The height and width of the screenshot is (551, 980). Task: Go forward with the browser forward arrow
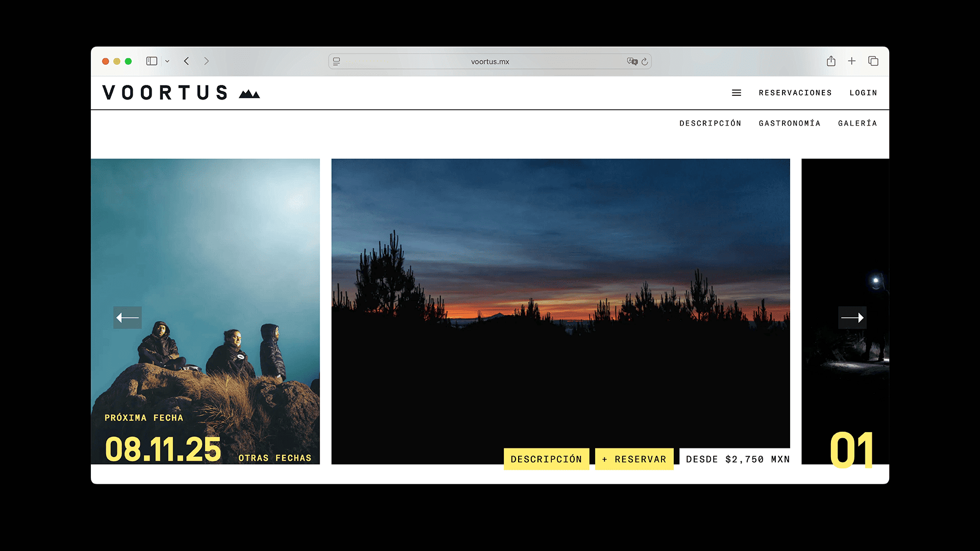pyautogui.click(x=206, y=61)
